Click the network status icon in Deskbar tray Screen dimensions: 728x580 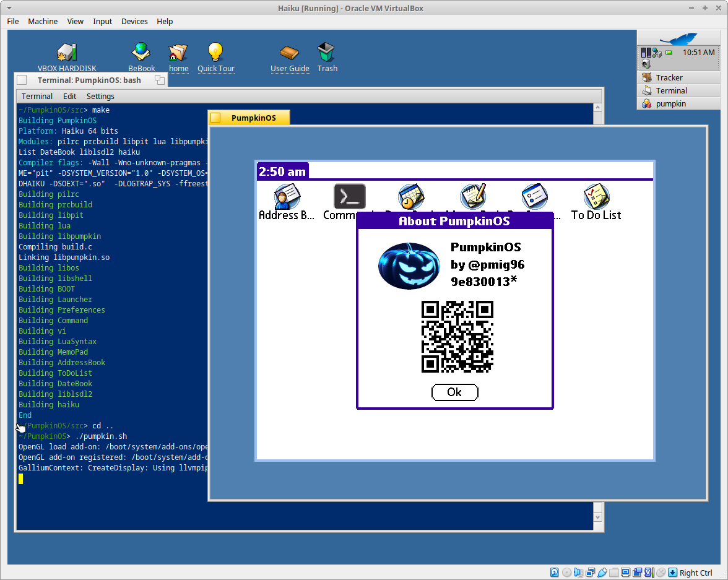coord(657,53)
